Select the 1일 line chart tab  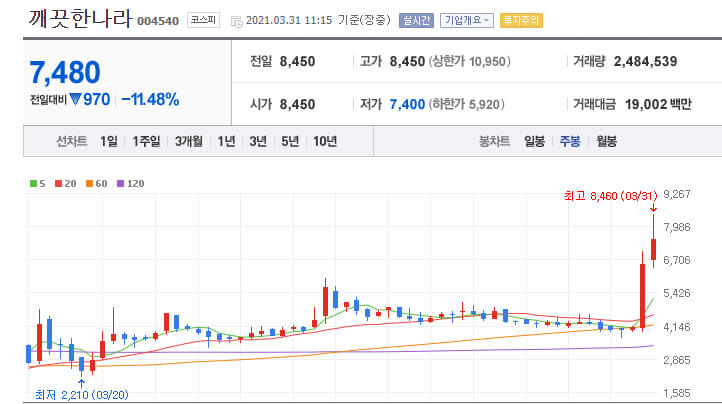pyautogui.click(x=109, y=141)
